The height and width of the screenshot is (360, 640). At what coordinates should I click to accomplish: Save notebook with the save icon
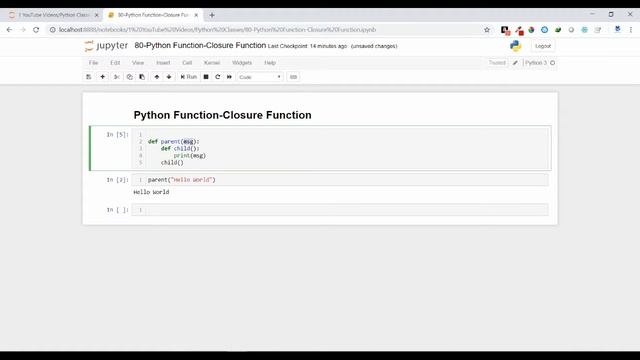click(x=89, y=77)
